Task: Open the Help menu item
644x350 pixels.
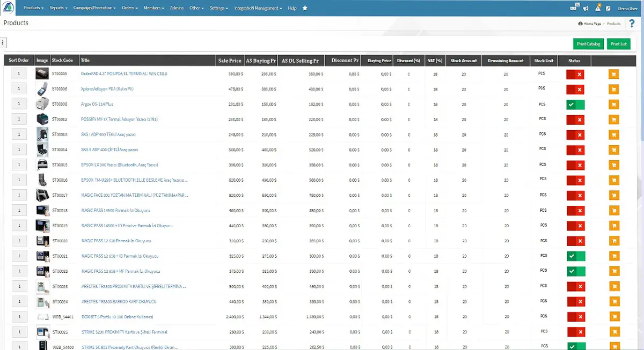Action: 292,8
